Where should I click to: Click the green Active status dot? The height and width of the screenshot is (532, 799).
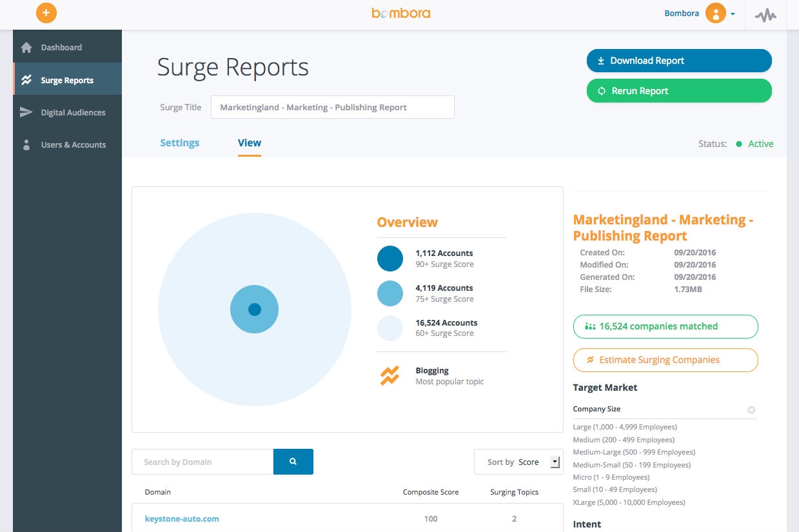(739, 144)
